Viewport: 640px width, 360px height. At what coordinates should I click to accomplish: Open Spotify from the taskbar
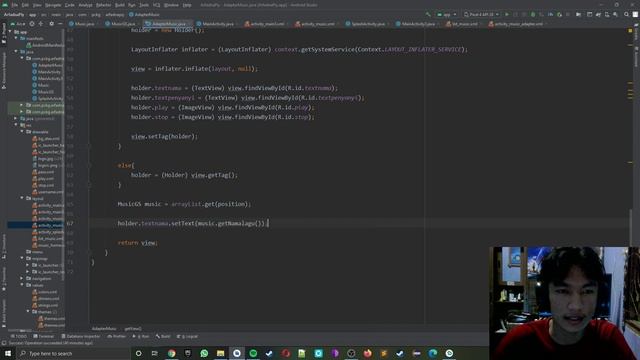[253, 353]
